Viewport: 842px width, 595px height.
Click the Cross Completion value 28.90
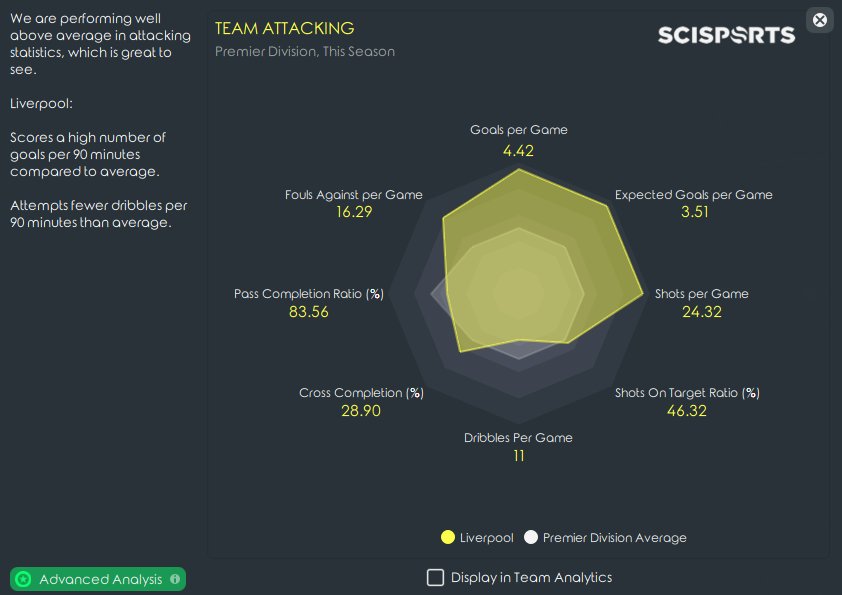click(x=361, y=411)
